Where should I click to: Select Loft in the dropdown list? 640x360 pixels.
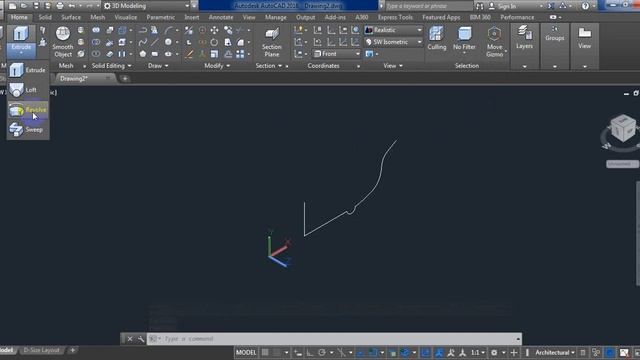[x=28, y=90]
